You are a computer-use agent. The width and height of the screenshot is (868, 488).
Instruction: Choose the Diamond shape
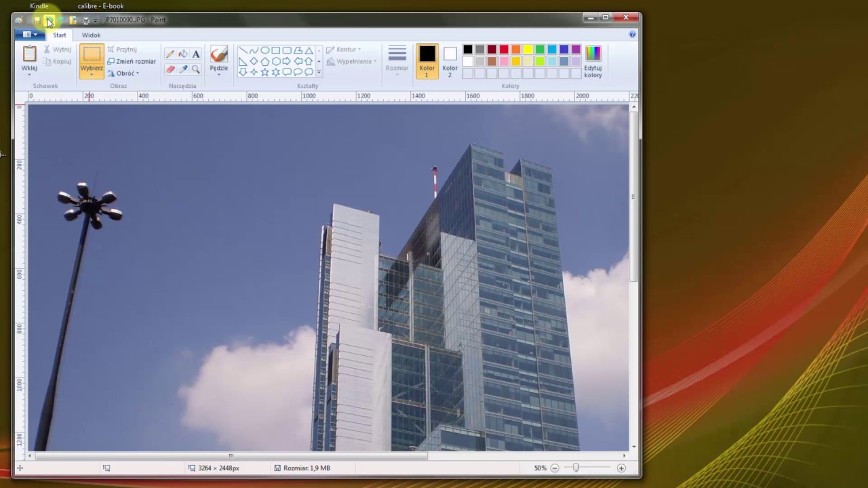254,61
